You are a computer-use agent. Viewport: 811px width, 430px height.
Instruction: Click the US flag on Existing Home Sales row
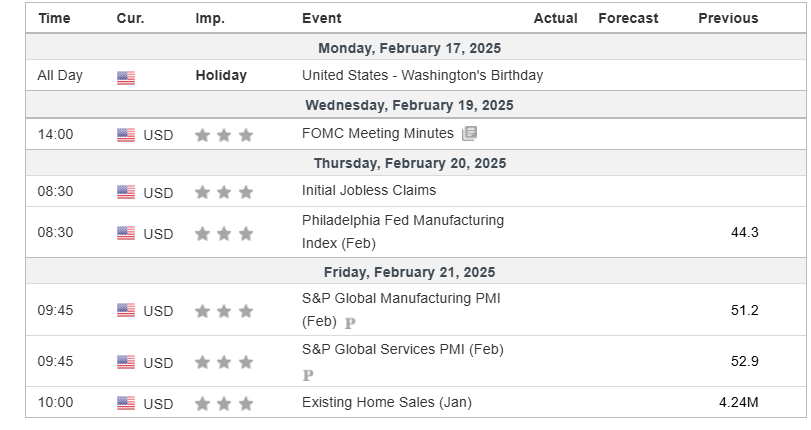126,403
